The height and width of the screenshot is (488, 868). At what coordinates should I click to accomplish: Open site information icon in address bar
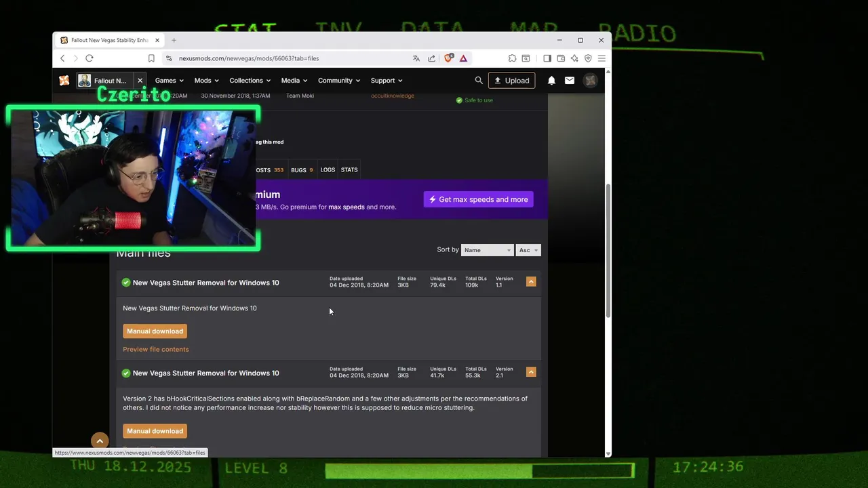point(169,58)
